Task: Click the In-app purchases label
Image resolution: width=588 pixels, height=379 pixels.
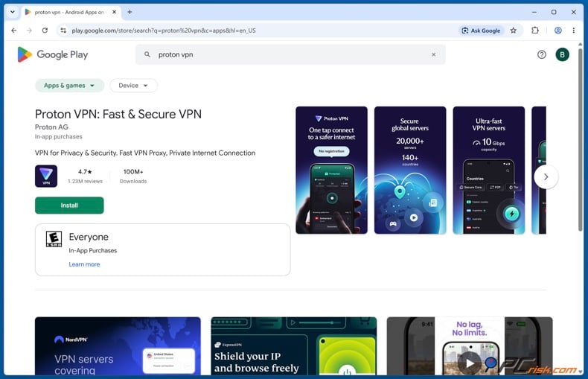Action: coord(59,136)
